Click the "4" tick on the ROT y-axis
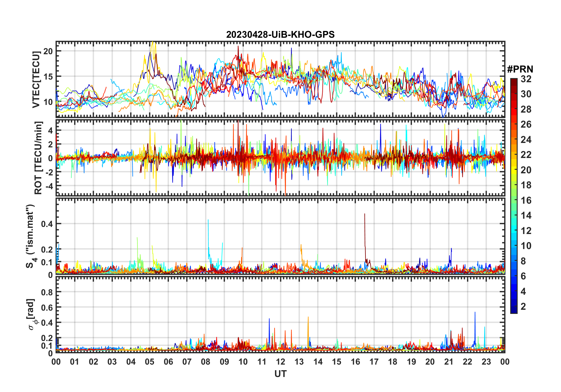561x392 pixels. point(50,130)
